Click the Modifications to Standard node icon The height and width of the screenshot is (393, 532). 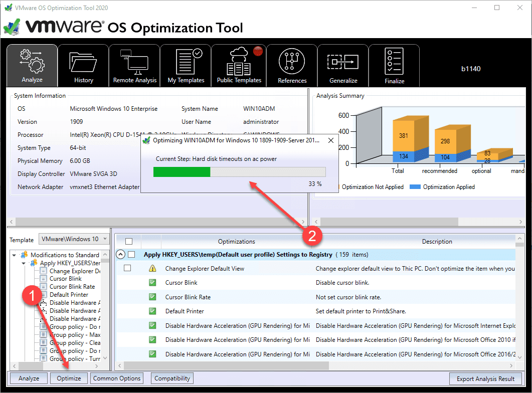pyautogui.click(x=24, y=255)
